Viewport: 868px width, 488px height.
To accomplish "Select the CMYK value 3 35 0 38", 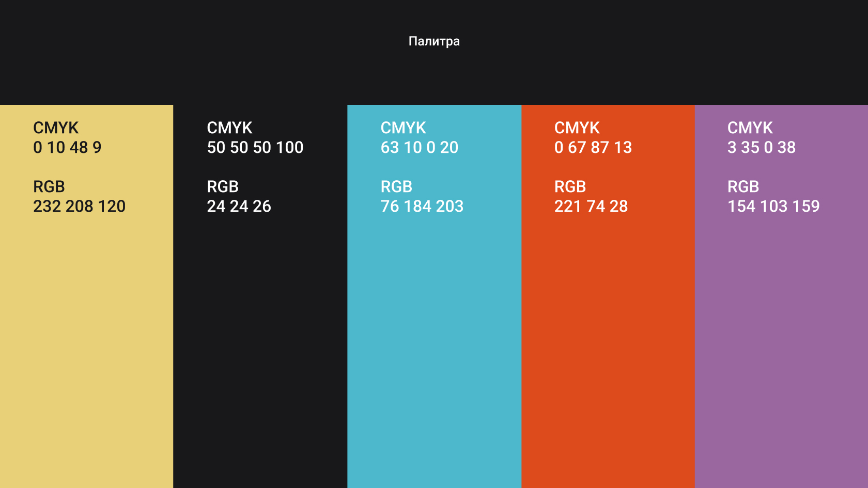I will coord(762,148).
